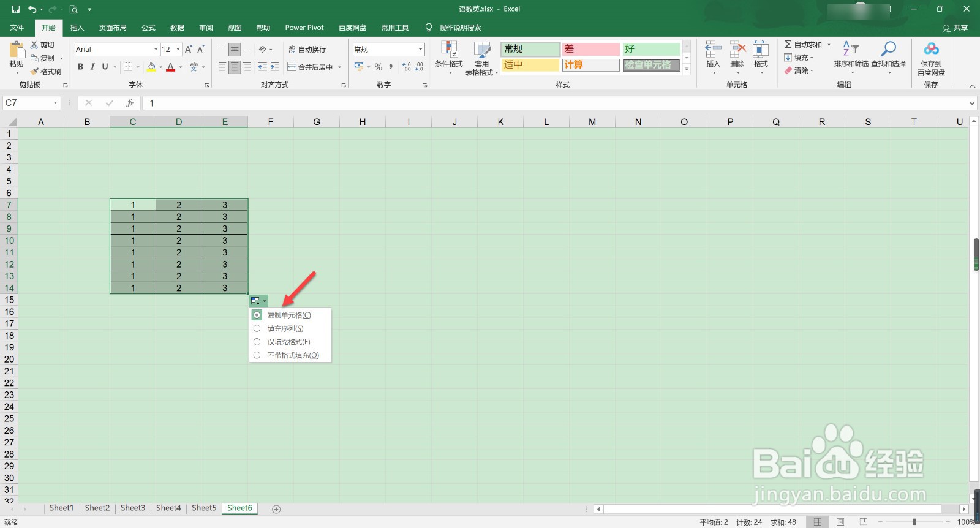This screenshot has width=980, height=528.
Task: Click Save to Baidu Netdisk icon
Action: coord(931,49)
